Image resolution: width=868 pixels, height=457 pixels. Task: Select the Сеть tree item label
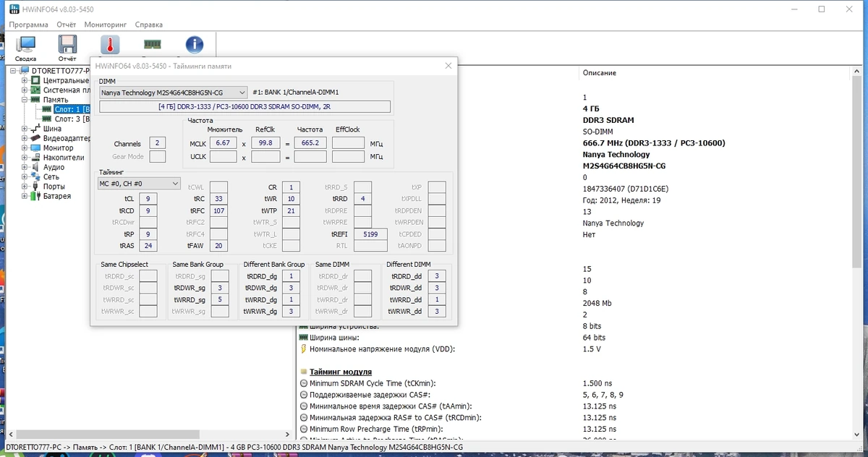(x=51, y=176)
